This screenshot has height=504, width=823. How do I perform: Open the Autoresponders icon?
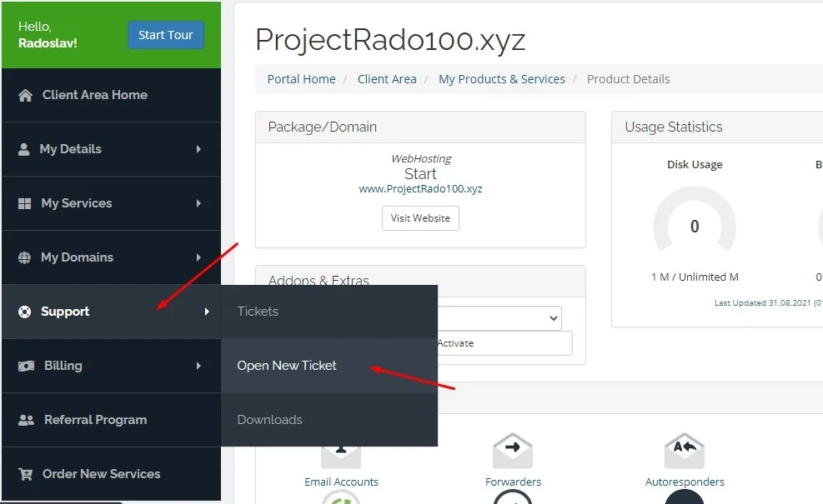point(685,450)
